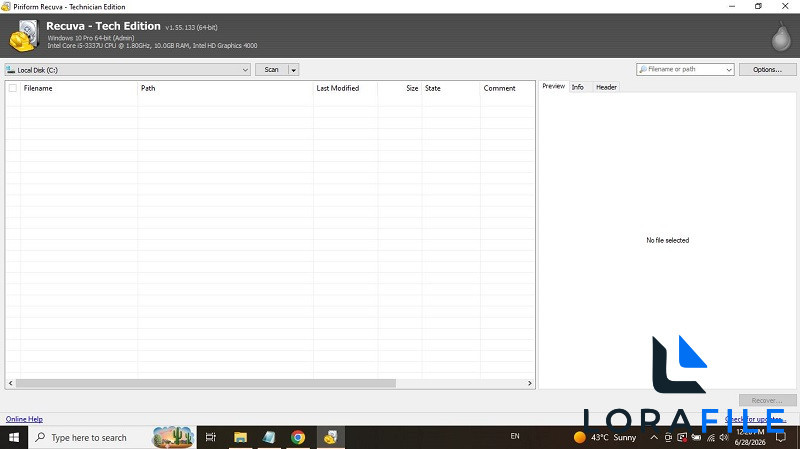This screenshot has width=800, height=449.
Task: Click the screen recorder tray icon
Action: click(682, 437)
